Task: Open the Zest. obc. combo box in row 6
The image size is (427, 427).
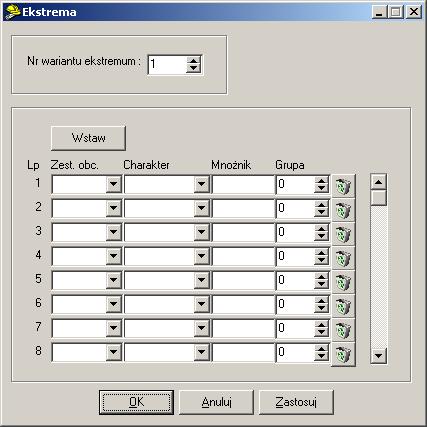Action: [x=113, y=304]
